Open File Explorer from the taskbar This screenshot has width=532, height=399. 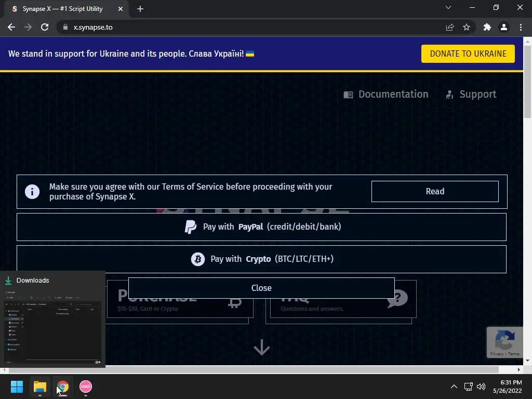coord(39,387)
